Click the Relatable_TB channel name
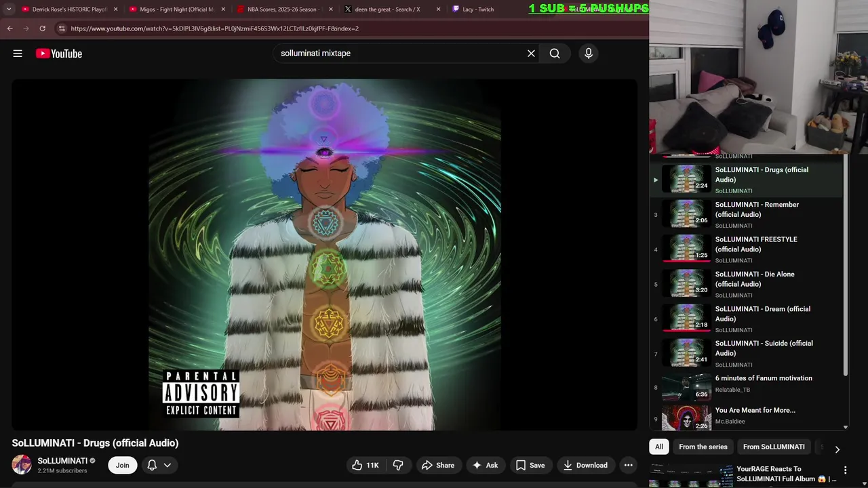The width and height of the screenshot is (868, 488). pyautogui.click(x=732, y=390)
